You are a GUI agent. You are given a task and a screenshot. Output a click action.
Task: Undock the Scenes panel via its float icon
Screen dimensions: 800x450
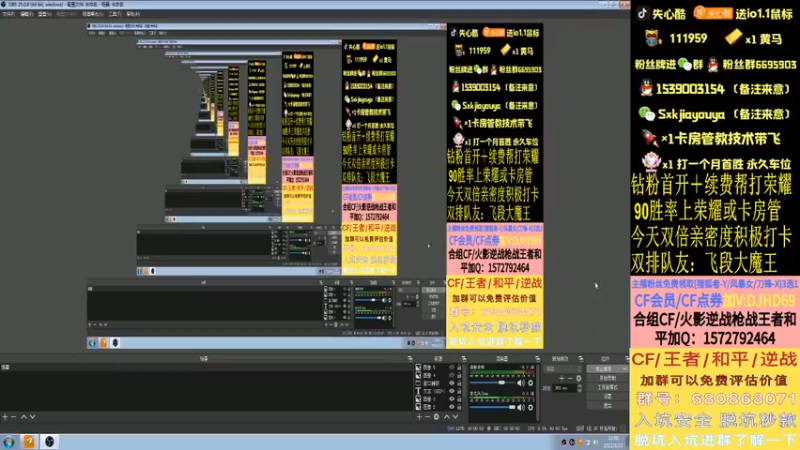410,359
